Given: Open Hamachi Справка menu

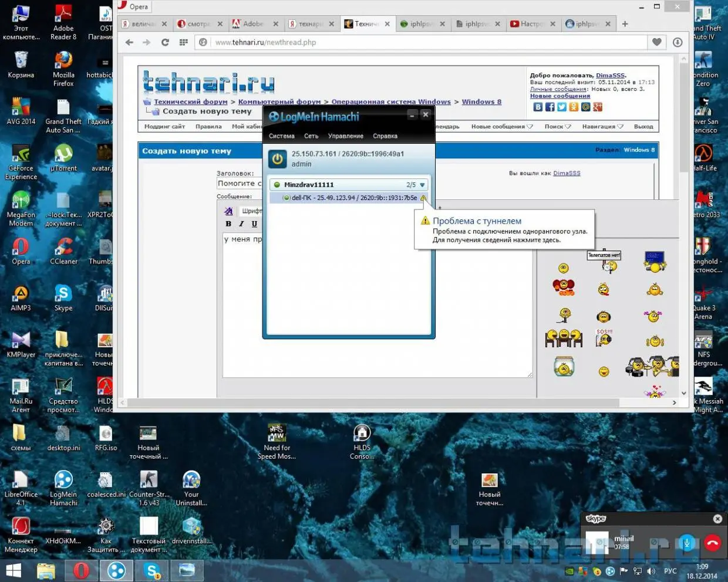Looking at the screenshot, I should [x=385, y=136].
